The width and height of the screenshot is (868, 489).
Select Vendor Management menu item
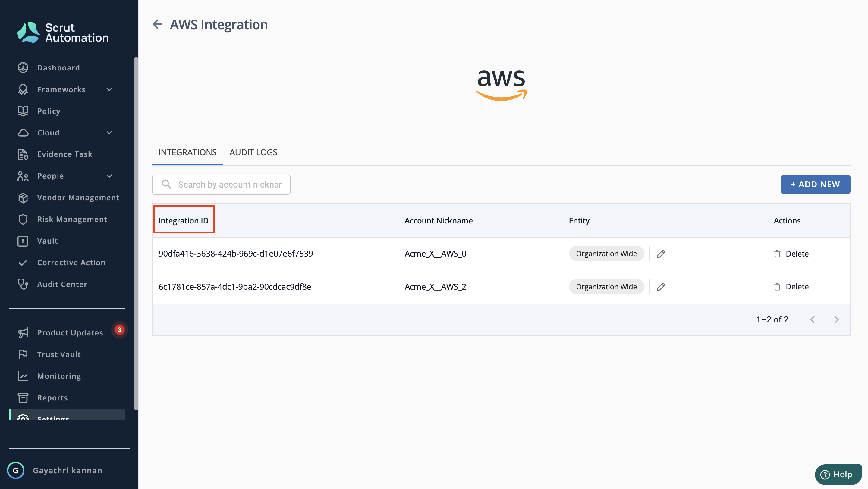(78, 198)
